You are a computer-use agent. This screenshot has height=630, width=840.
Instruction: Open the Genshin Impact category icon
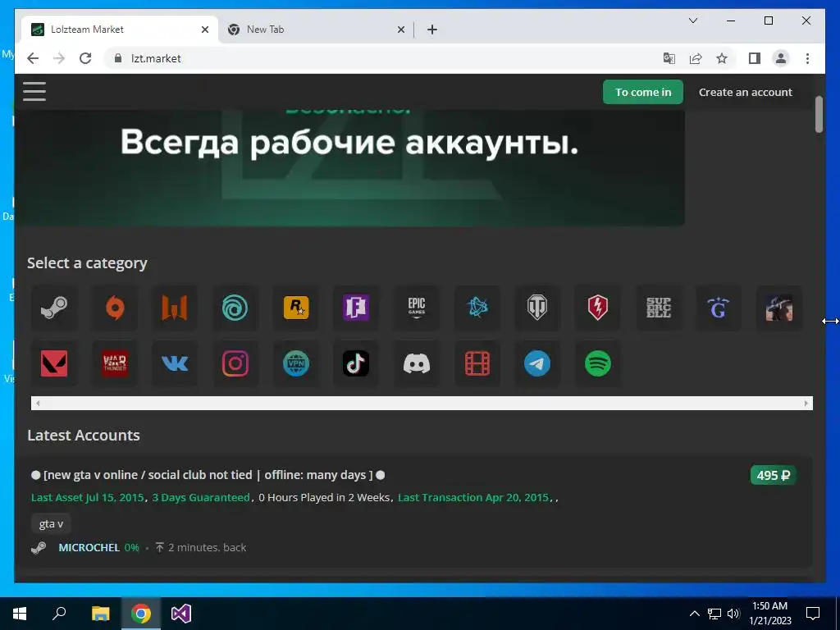(x=719, y=308)
